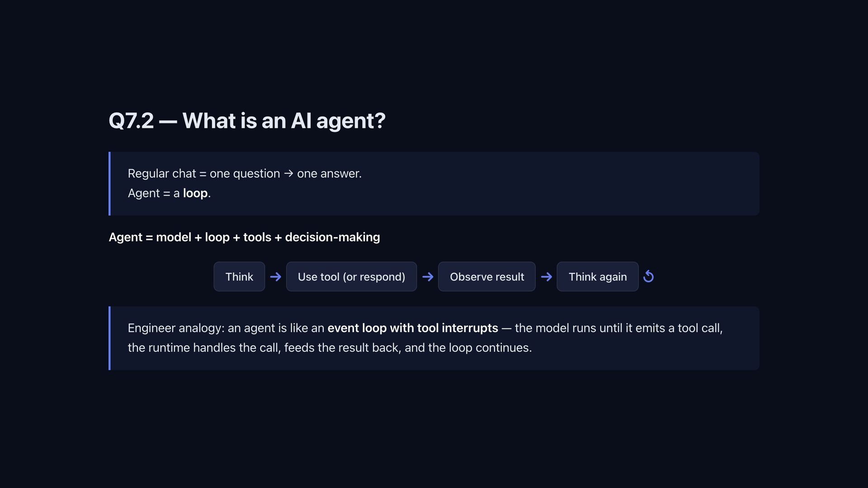This screenshot has width=868, height=488.
Task: Click the slide title Q7.2 heading
Action: (x=247, y=121)
